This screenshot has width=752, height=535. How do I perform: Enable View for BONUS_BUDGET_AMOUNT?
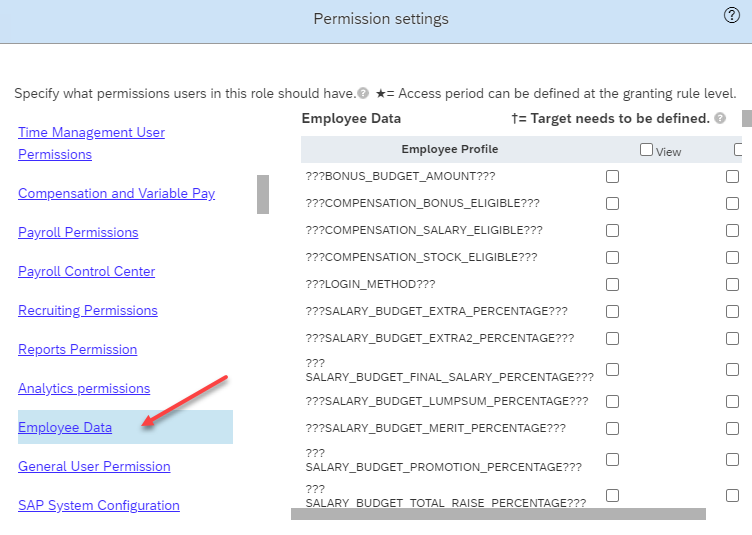(x=612, y=176)
